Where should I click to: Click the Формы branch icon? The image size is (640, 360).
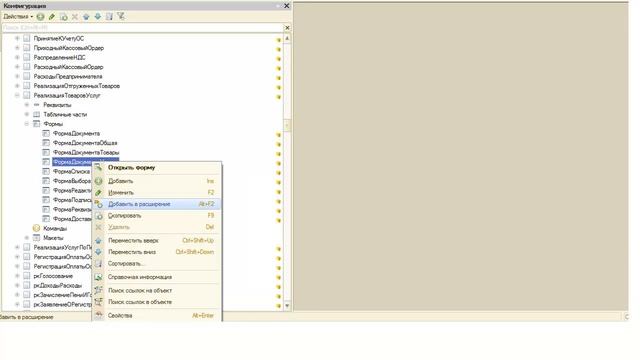pyautogui.click(x=37, y=124)
